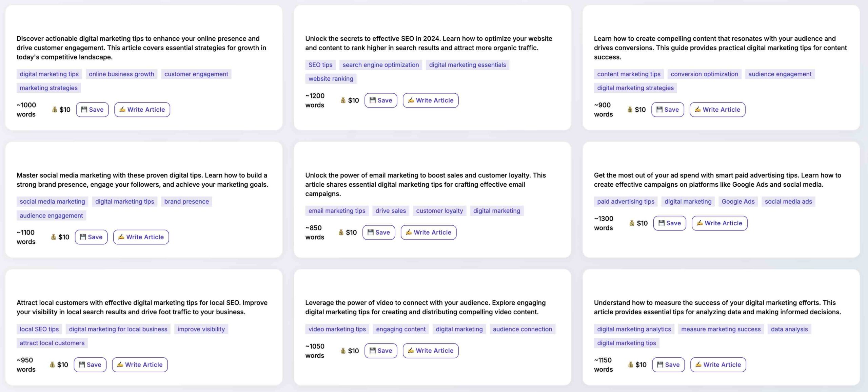Write Article for ~1200 words SEO idea

430,100
